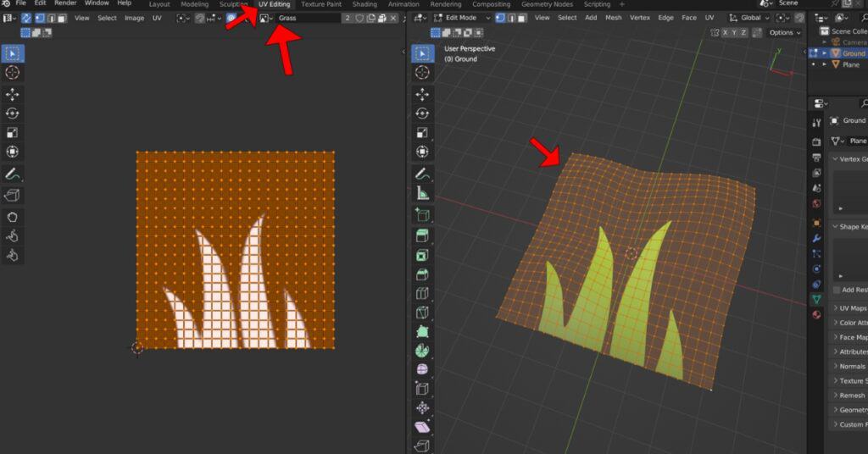868x454 pixels.
Task: Select the Rip Region tool in UV editor
Action: [x=12, y=195]
